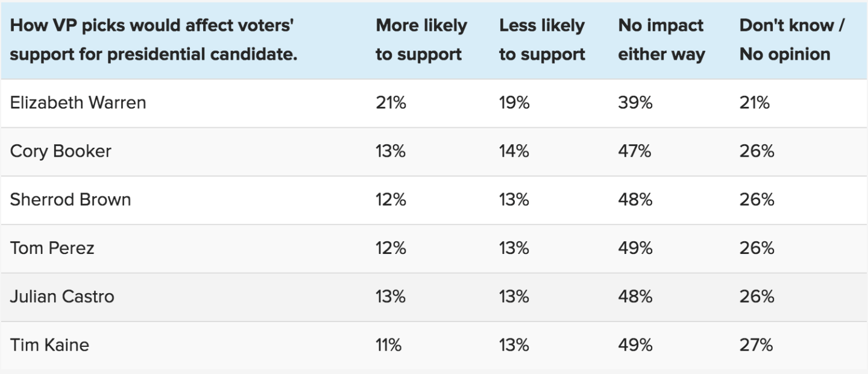Click Cory Booker's 14% less likely cell
Image resolution: width=868 pixels, height=374 pixels.
tap(514, 151)
